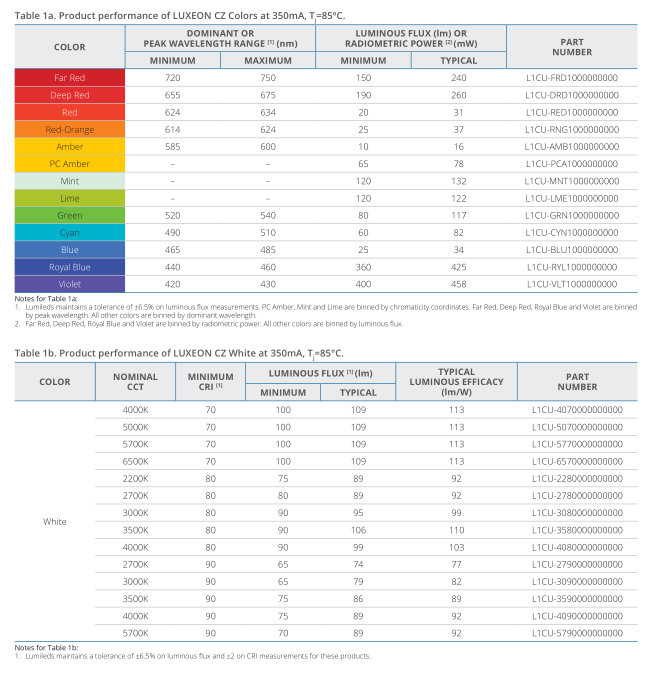Select part number L1CU-GRN1000000000
This screenshot has width=658, height=679.
point(572,215)
